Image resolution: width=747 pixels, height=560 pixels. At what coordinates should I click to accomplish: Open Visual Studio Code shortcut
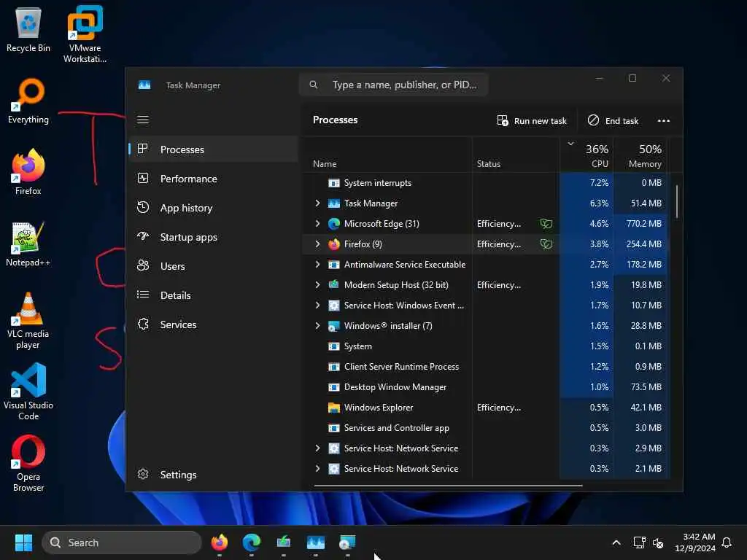click(28, 392)
